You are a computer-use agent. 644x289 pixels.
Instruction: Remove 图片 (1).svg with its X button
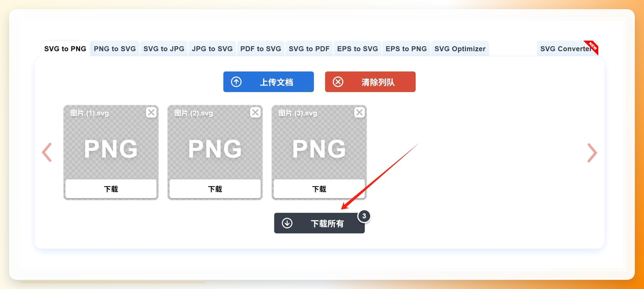[x=152, y=112]
